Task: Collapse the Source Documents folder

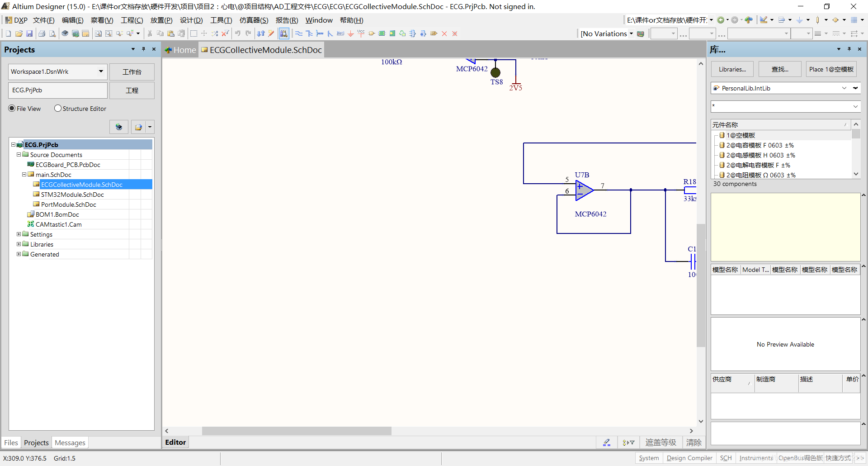Action: tap(19, 155)
